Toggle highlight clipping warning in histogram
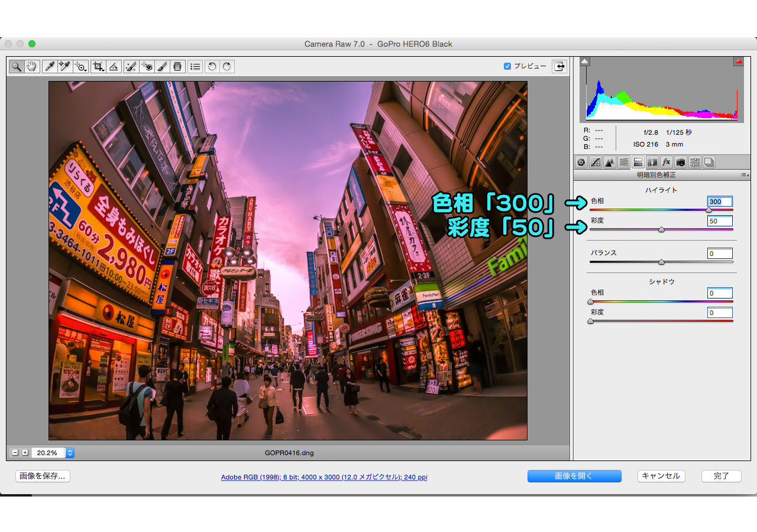Screen dimensions: 757x532 (738, 61)
